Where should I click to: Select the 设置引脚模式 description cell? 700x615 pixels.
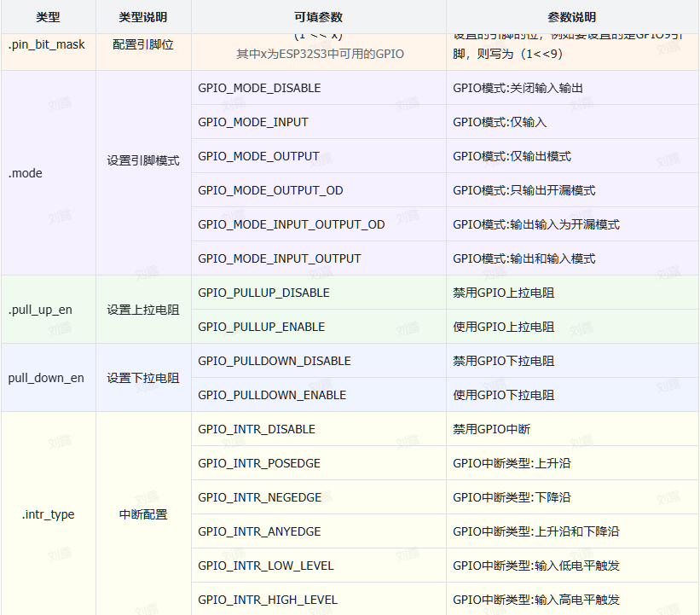(143, 160)
